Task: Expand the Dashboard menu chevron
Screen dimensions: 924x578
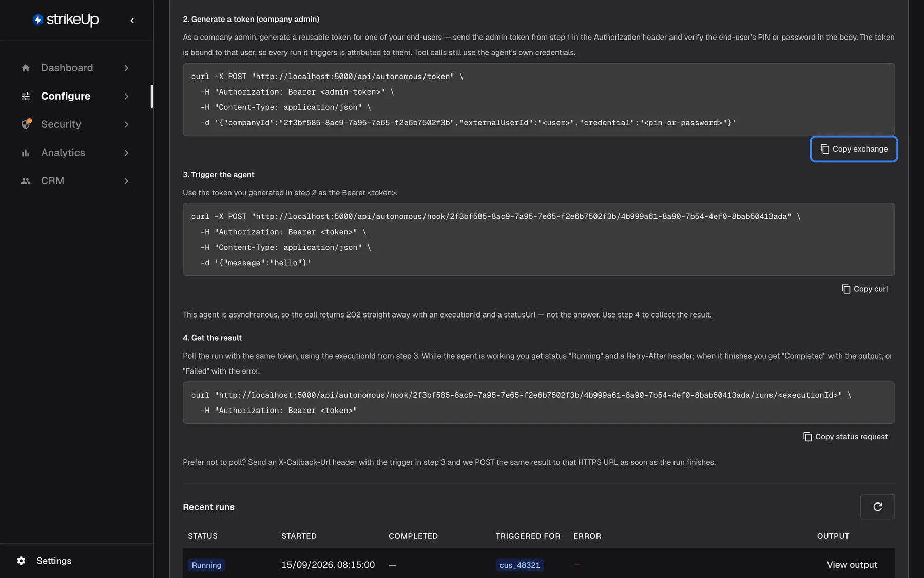Action: pos(126,68)
